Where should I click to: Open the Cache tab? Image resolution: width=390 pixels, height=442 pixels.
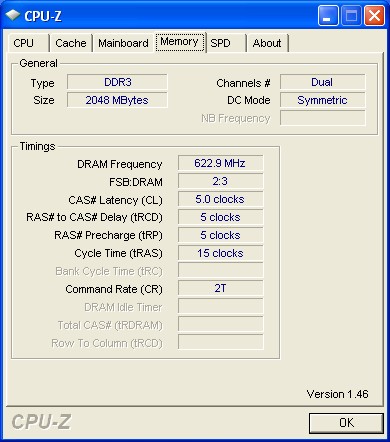pos(71,43)
